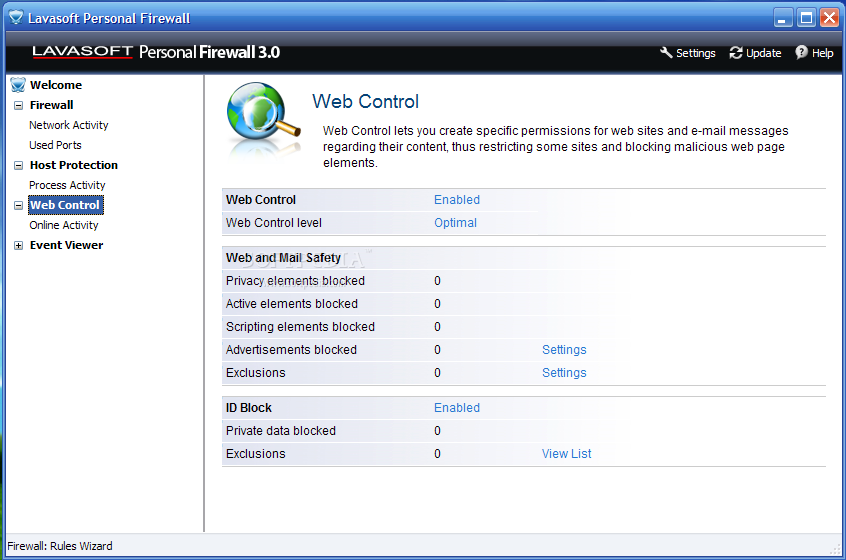The image size is (846, 560).
Task: Open Online Activity view
Action: tap(64, 225)
